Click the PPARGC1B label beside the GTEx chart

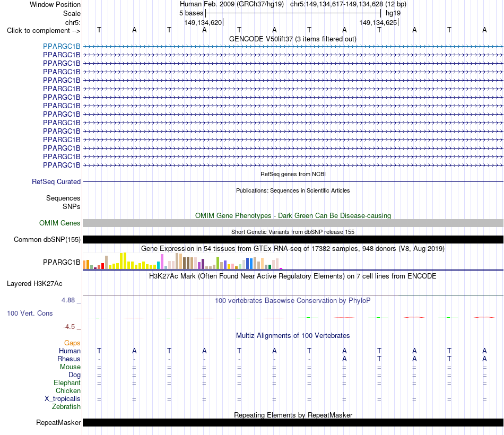click(62, 263)
